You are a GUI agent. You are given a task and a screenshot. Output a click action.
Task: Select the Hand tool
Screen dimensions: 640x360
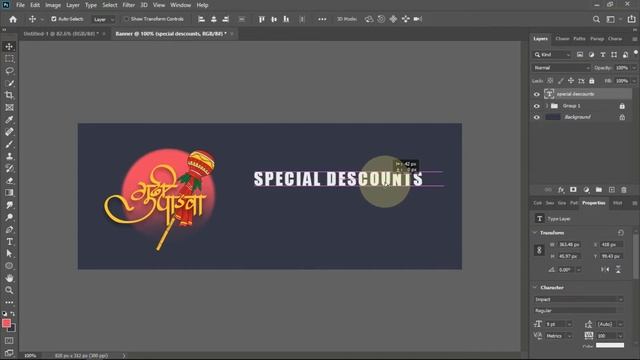[x=9, y=278]
